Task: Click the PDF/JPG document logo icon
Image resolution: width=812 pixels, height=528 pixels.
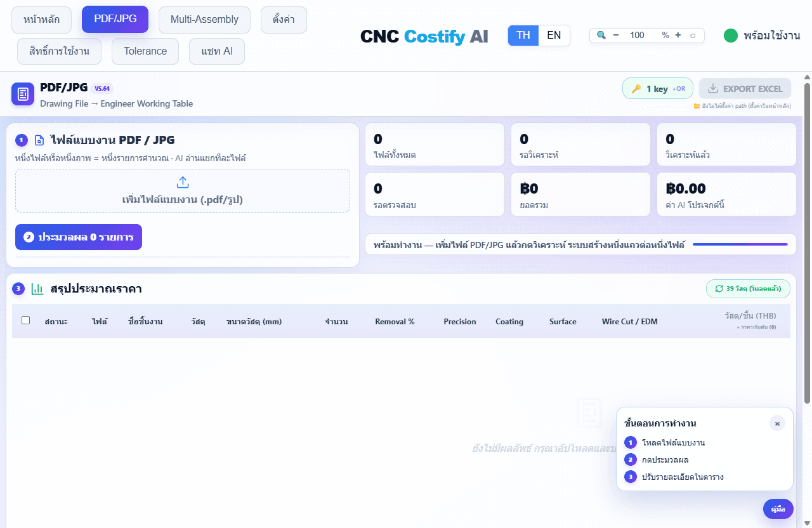Action: (23, 94)
